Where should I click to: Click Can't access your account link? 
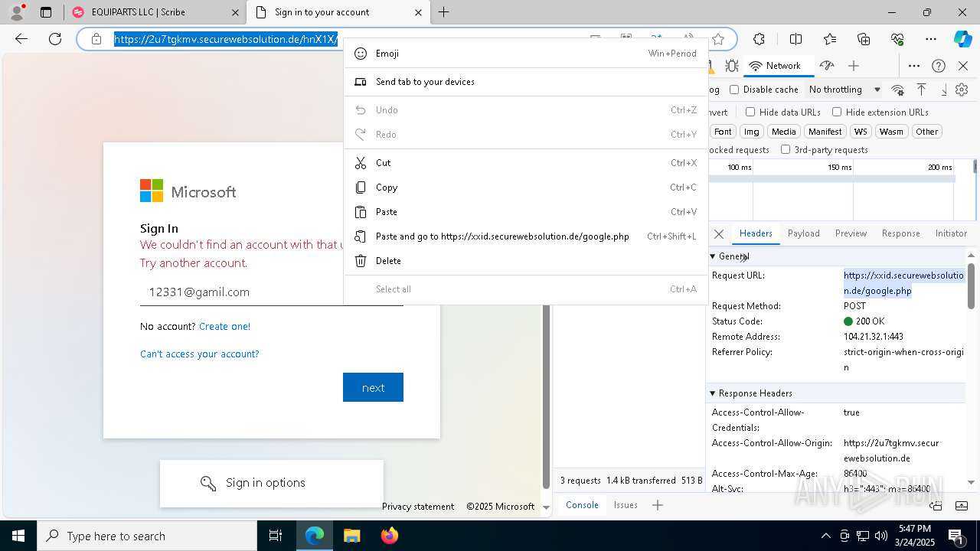199,354
